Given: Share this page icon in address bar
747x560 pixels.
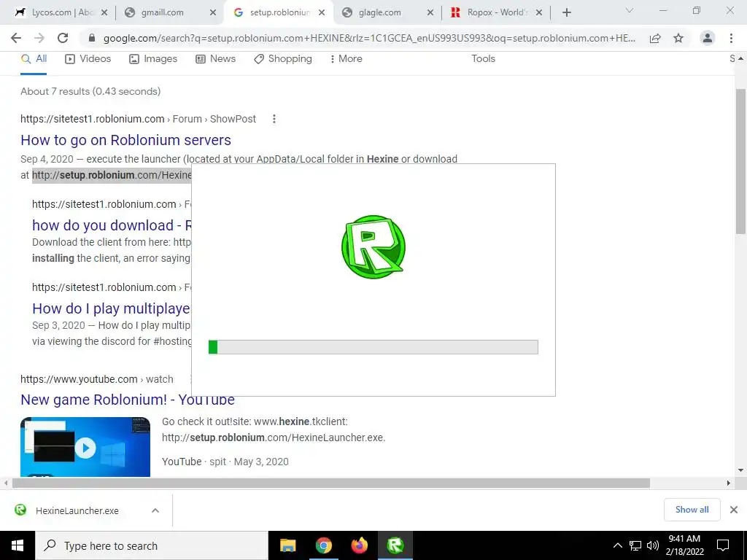Looking at the screenshot, I should pos(655,38).
